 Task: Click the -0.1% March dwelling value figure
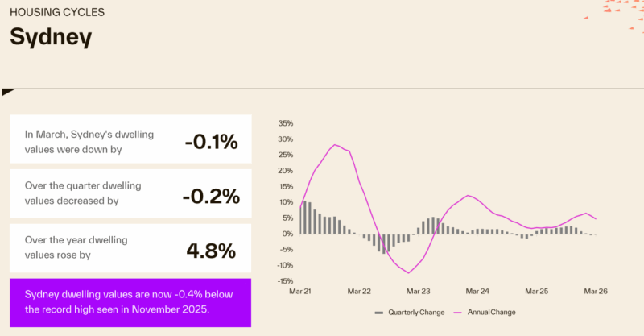(211, 142)
